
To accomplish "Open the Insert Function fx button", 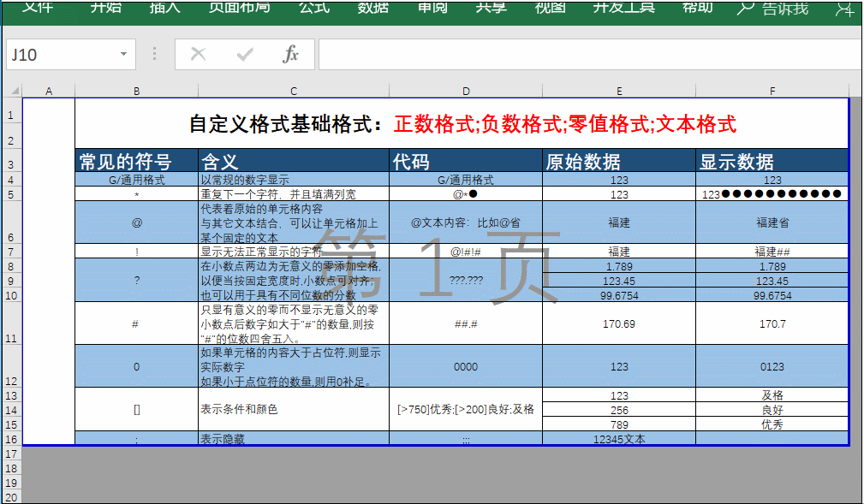I will click(x=290, y=54).
